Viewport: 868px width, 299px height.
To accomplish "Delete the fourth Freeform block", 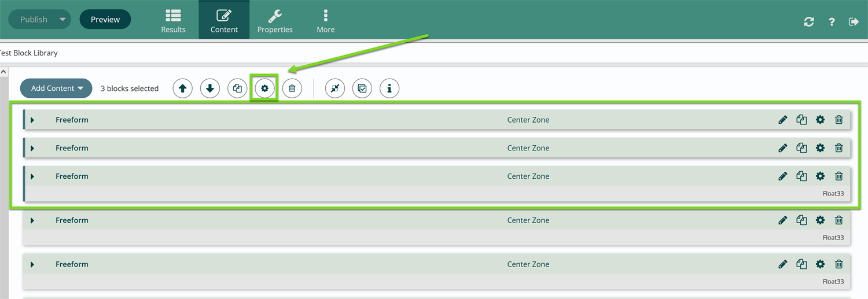I will [839, 220].
